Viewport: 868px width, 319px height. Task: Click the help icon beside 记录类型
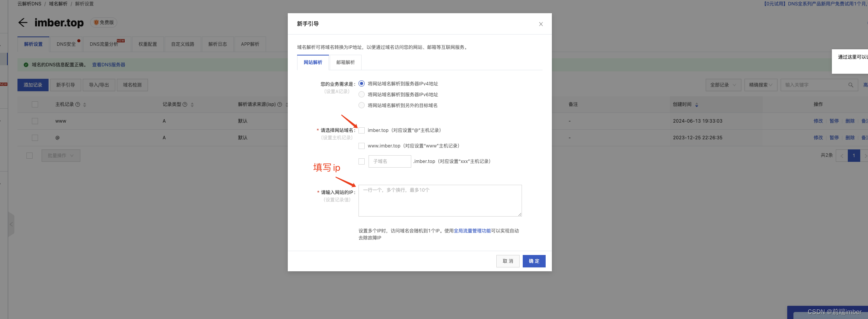[185, 104]
